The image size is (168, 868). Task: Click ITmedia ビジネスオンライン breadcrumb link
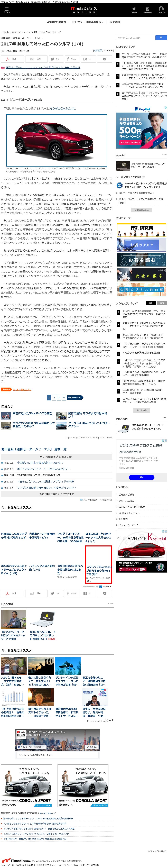pyautogui.click(x=13, y=32)
